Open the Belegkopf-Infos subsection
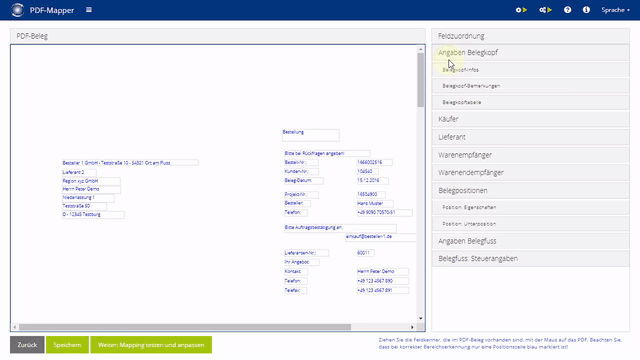 [531, 70]
